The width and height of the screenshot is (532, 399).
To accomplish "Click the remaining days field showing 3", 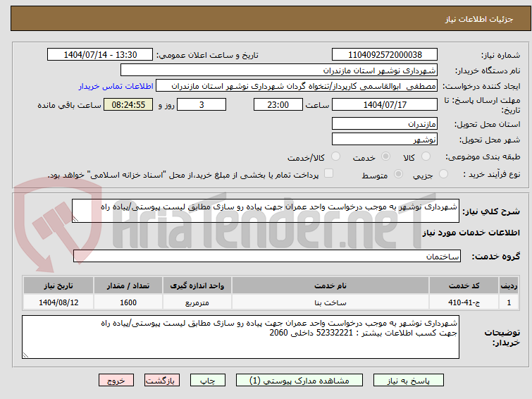I will (202, 104).
